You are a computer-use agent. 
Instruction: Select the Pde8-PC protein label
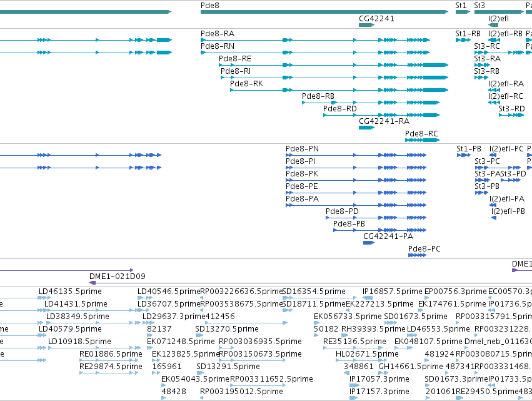[424, 249]
